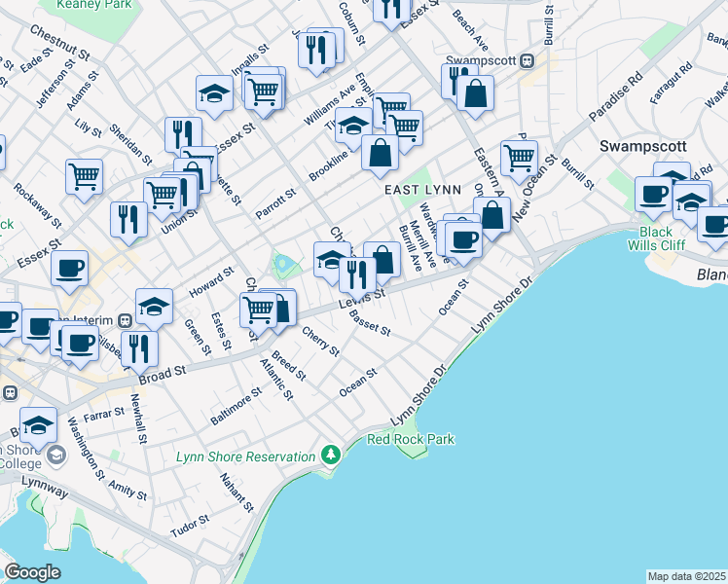Click the Chestnut St label near Keaney Park

click(60, 42)
